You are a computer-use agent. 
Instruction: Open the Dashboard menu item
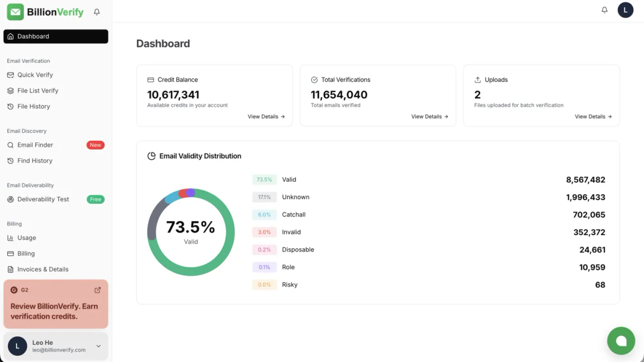[x=56, y=36]
